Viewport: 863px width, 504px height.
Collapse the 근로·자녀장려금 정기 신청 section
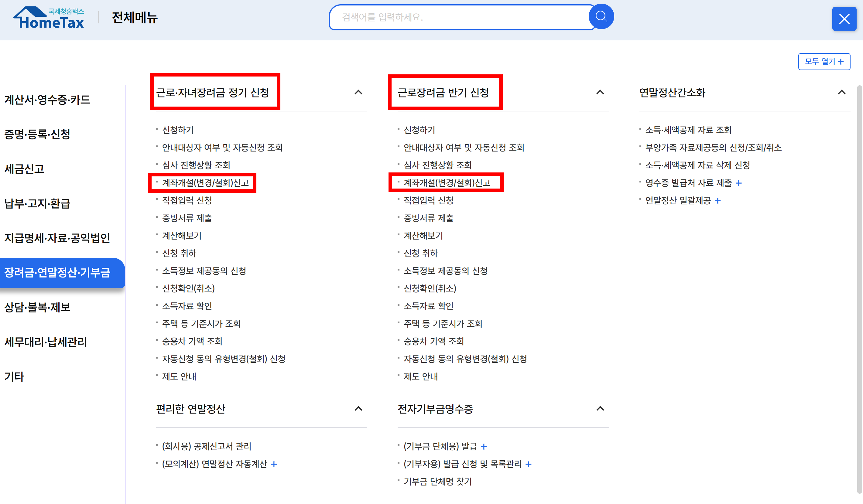[358, 92]
